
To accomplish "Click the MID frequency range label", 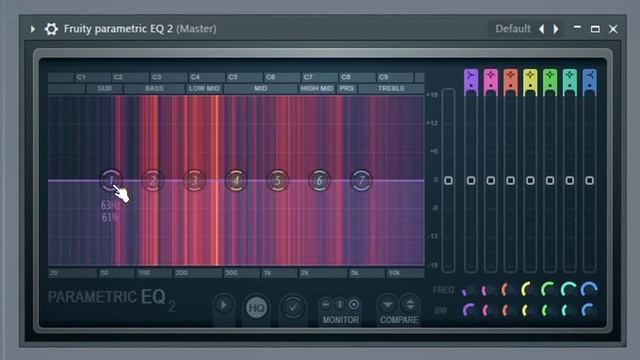I will pos(260,89).
